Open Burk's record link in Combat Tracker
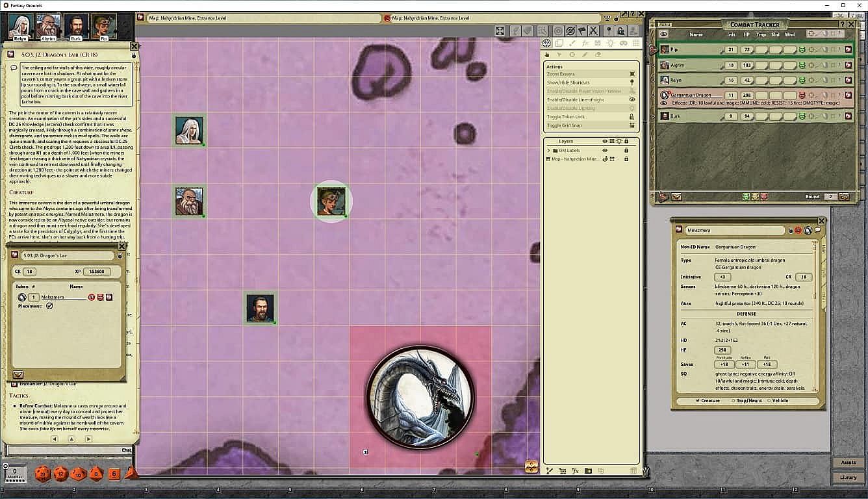Image resolution: width=868 pixels, height=499 pixels. [848, 116]
